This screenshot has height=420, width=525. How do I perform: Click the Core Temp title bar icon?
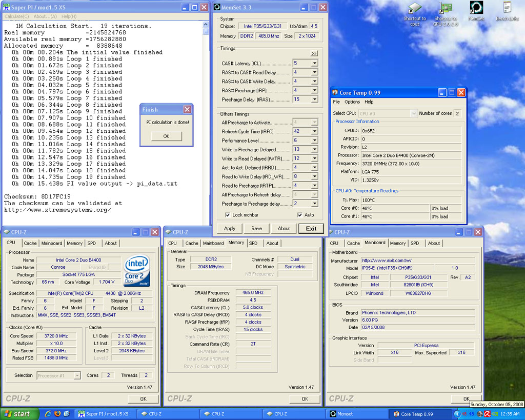[x=335, y=92]
